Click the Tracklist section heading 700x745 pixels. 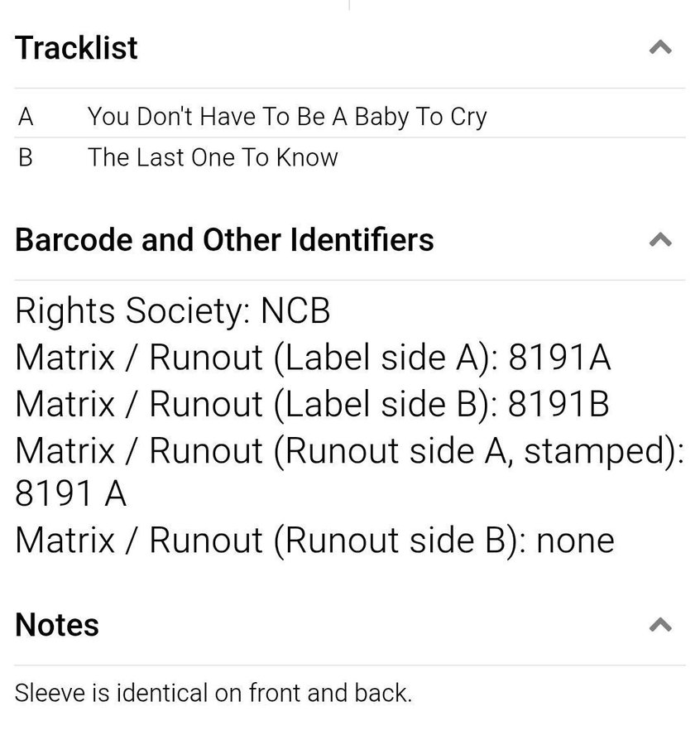pyautogui.click(x=76, y=48)
